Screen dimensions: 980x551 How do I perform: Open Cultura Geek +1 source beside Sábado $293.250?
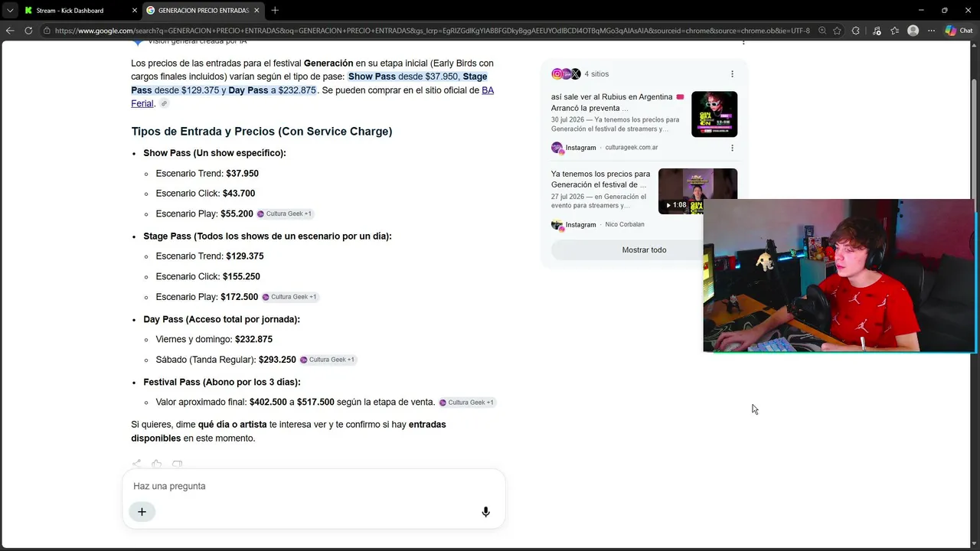click(328, 360)
